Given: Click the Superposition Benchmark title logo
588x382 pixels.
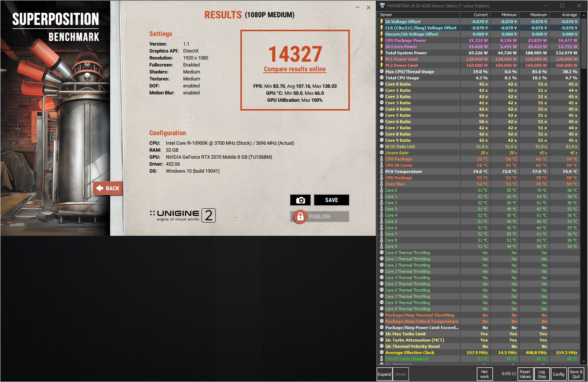Looking at the screenshot, I should point(55,28).
